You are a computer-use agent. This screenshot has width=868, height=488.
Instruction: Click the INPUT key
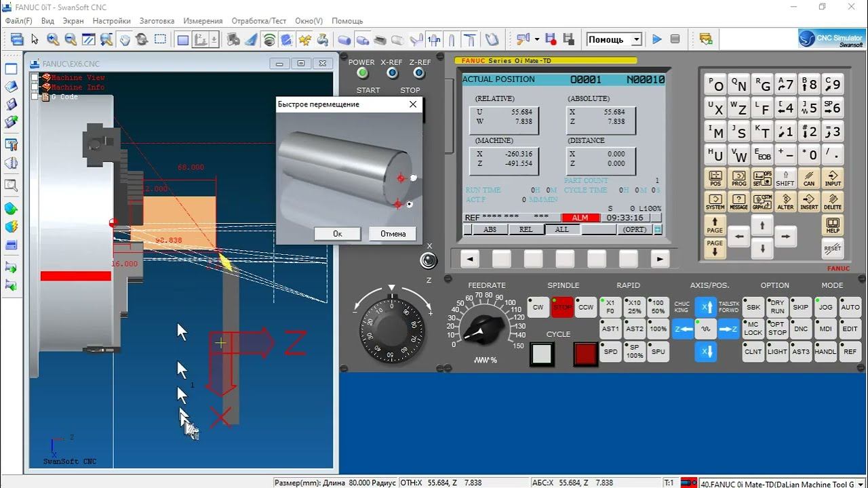pos(833,178)
